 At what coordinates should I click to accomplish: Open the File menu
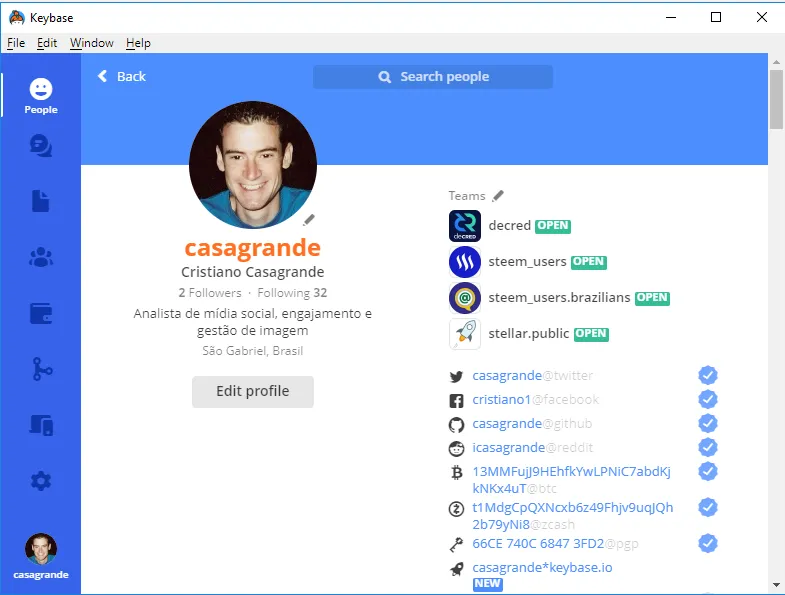[x=16, y=43]
